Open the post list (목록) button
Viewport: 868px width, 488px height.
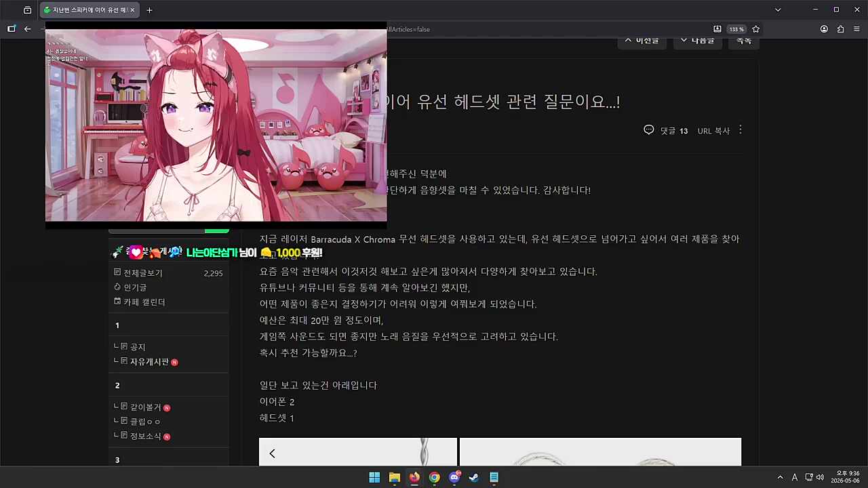tap(743, 41)
